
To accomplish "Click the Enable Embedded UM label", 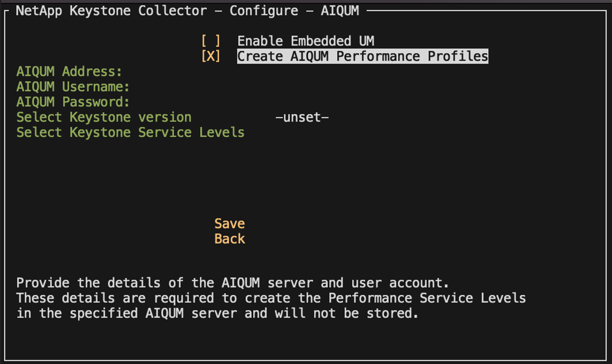I will [x=306, y=41].
